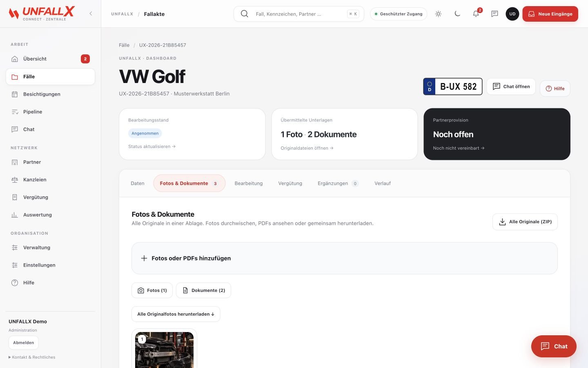The height and width of the screenshot is (368, 588).
Task: Click the Chat öffnen button
Action: (x=511, y=86)
